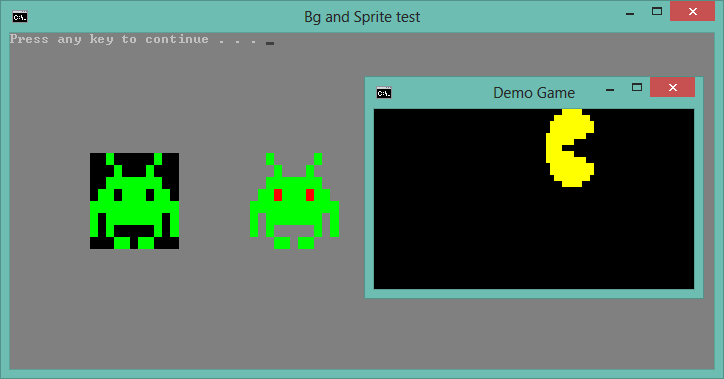The width and height of the screenshot is (724, 379).
Task: Click the 'Press any key to continue' text
Action: [109, 39]
